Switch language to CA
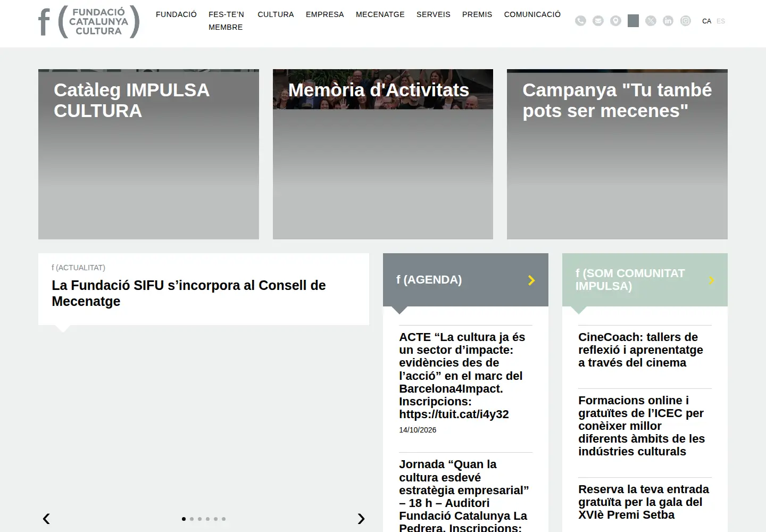Viewport: 766px width, 532px height. click(x=706, y=21)
